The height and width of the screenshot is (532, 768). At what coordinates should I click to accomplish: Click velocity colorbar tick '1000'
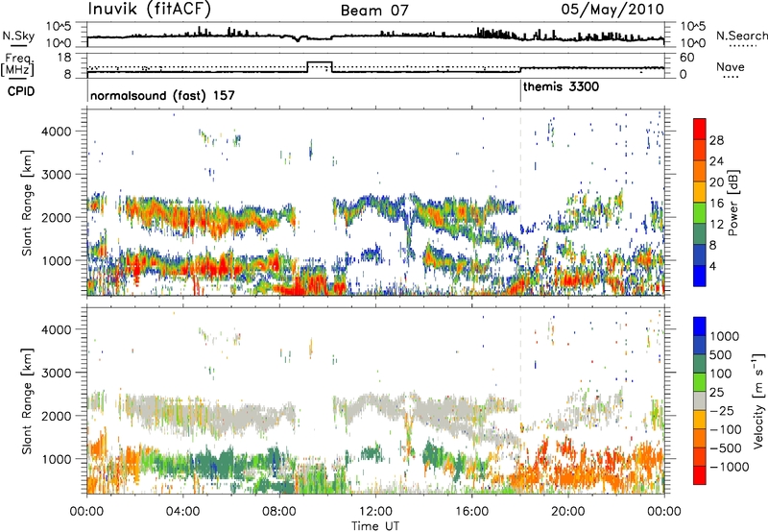[725, 336]
